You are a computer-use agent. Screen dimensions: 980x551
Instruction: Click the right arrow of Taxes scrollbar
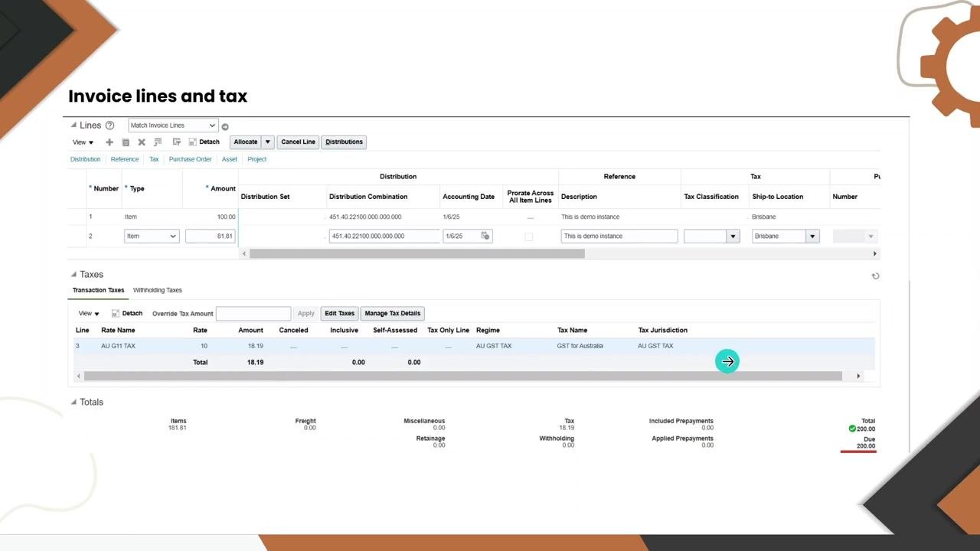(857, 376)
